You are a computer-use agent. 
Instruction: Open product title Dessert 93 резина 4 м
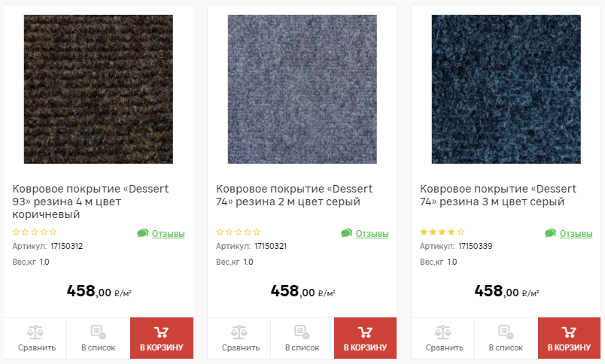point(90,202)
